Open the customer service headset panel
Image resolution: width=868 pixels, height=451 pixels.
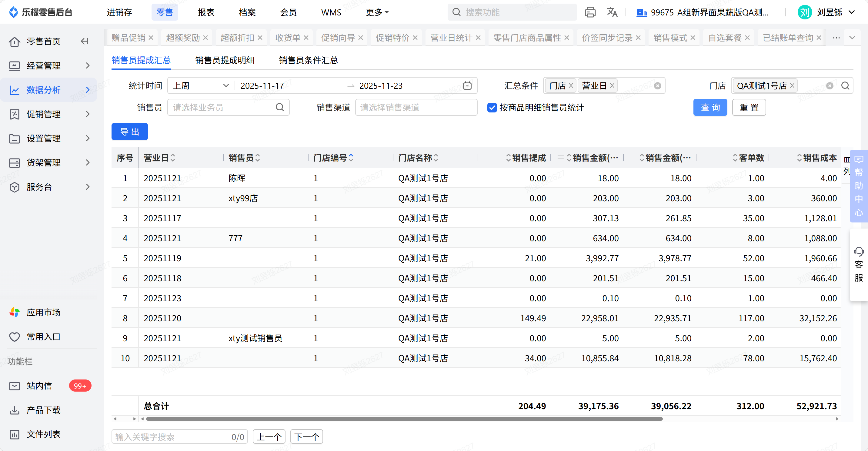pyautogui.click(x=859, y=265)
